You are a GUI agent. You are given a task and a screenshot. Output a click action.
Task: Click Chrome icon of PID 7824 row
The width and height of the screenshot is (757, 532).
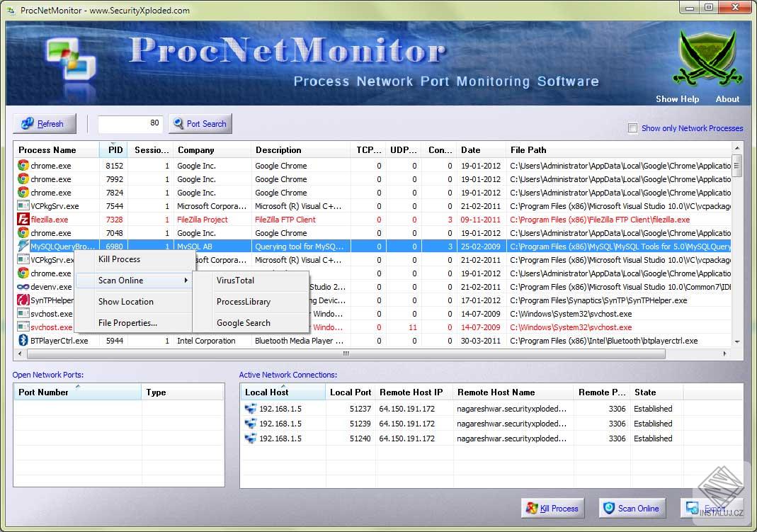(x=23, y=193)
